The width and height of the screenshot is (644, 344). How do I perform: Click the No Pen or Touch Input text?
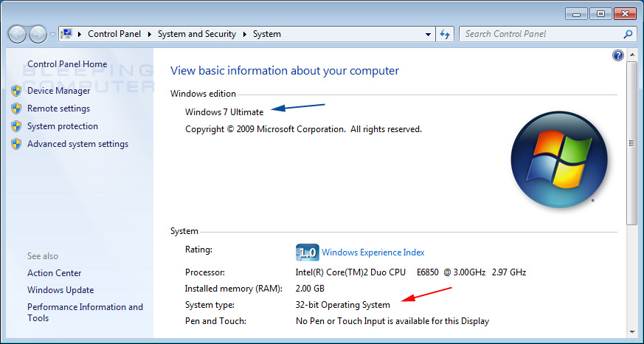392,321
